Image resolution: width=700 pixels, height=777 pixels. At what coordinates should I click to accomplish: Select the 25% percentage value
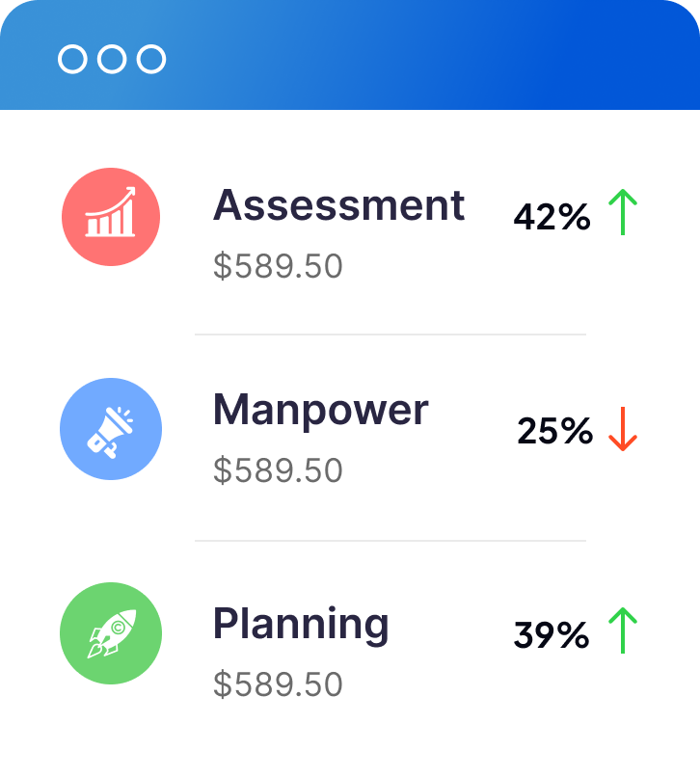tap(554, 431)
